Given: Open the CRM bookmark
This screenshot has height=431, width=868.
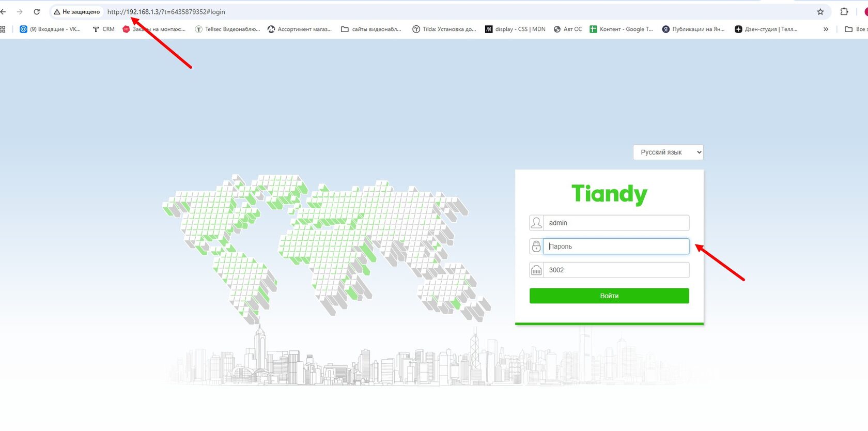Looking at the screenshot, I should [103, 29].
